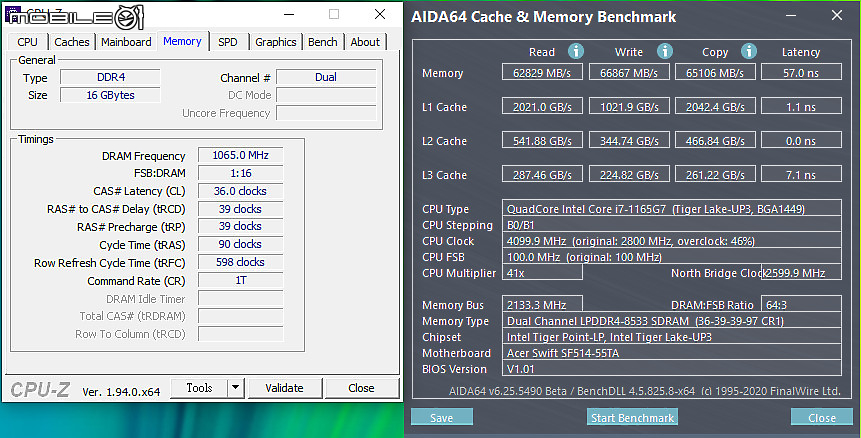Select the tRCD 39 clocks value
Image resolution: width=861 pixels, height=438 pixels.
pyautogui.click(x=241, y=209)
